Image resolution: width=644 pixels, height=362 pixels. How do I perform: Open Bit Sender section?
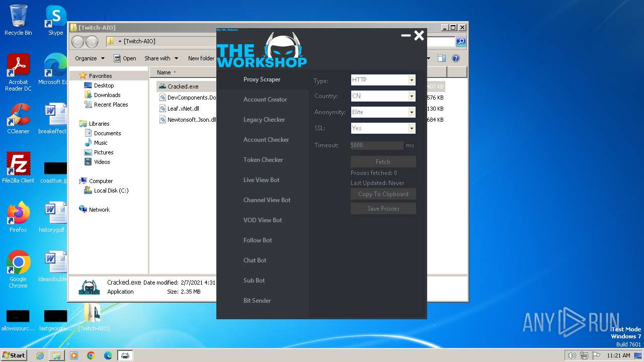click(257, 301)
